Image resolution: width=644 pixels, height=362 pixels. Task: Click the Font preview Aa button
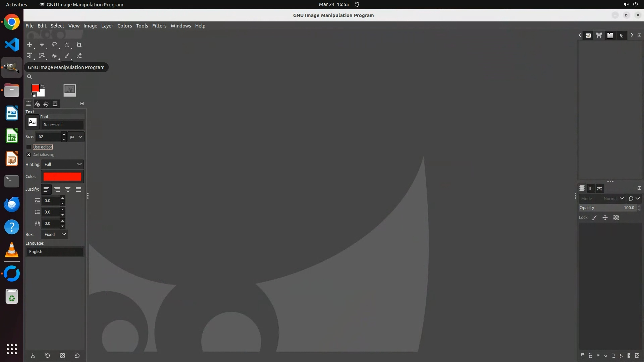[x=32, y=122]
